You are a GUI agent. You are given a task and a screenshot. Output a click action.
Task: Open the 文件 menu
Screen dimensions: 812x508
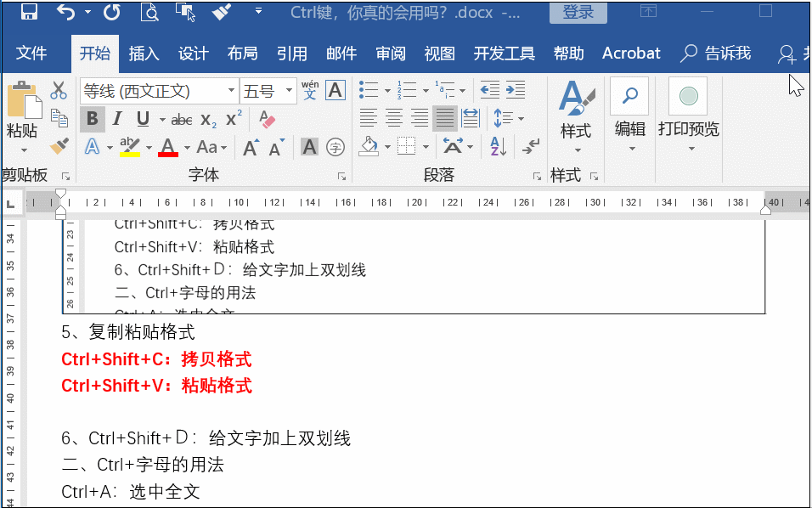(x=31, y=53)
